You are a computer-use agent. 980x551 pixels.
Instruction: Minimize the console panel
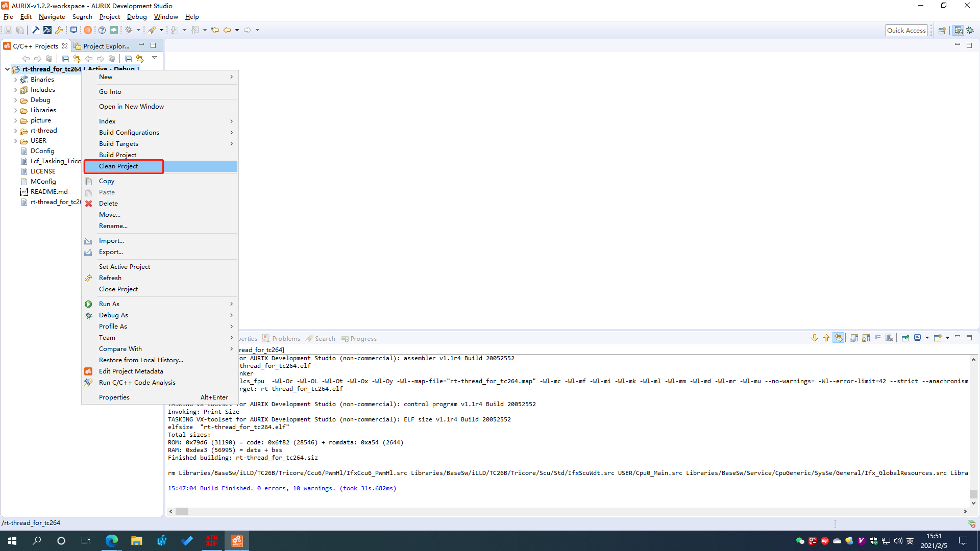pyautogui.click(x=958, y=337)
